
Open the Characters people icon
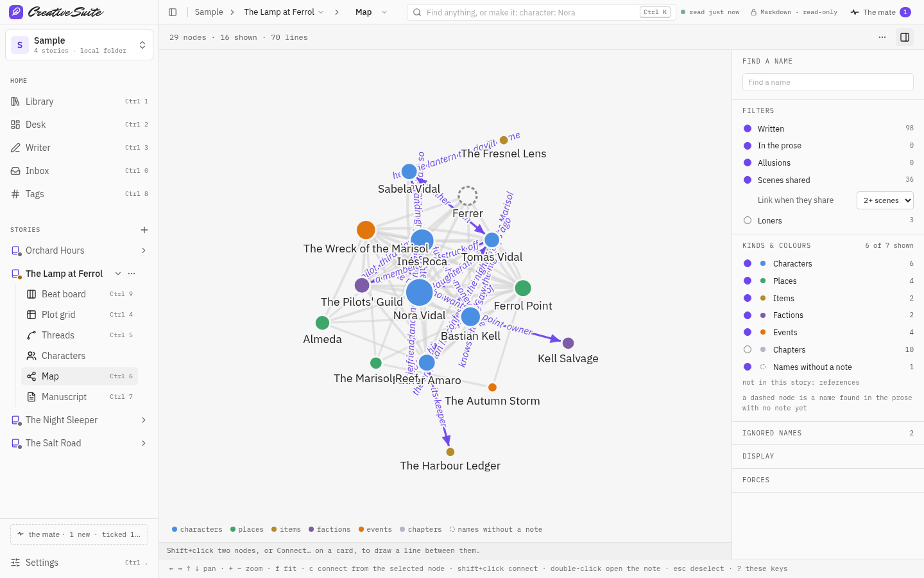(31, 356)
